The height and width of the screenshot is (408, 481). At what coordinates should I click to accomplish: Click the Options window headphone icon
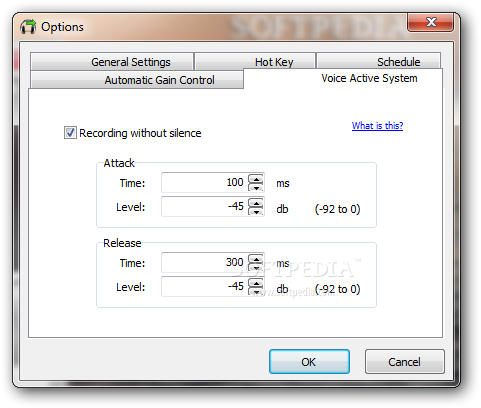click(28, 27)
